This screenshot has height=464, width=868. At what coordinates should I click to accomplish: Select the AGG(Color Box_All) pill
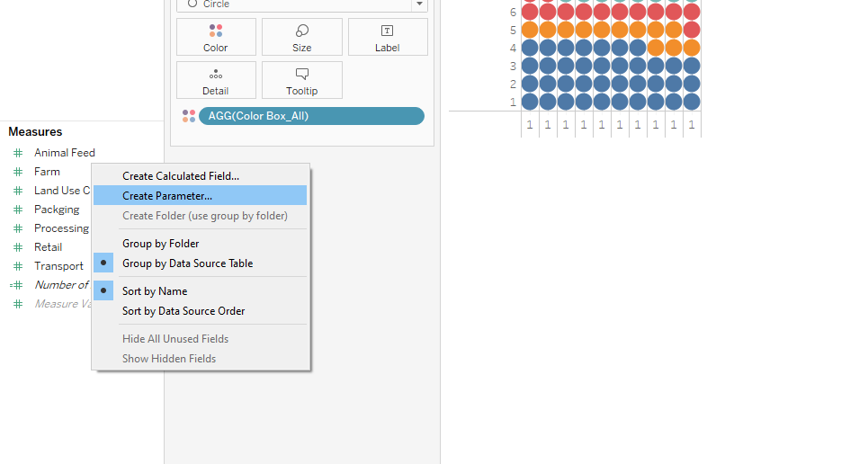pos(311,116)
